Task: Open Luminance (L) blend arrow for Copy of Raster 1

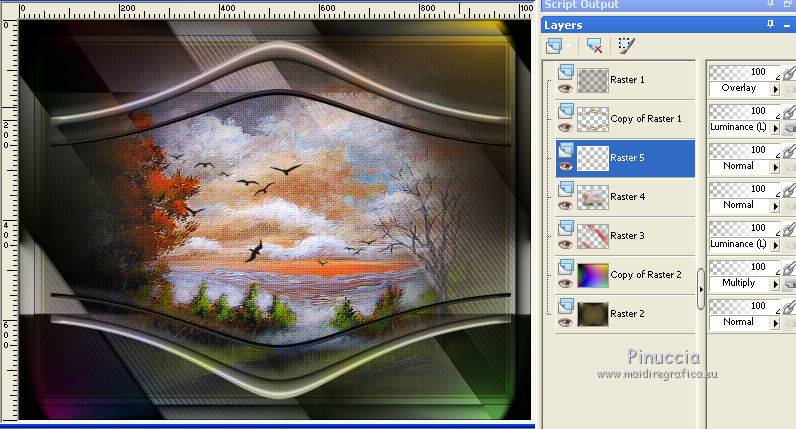Action: click(775, 128)
